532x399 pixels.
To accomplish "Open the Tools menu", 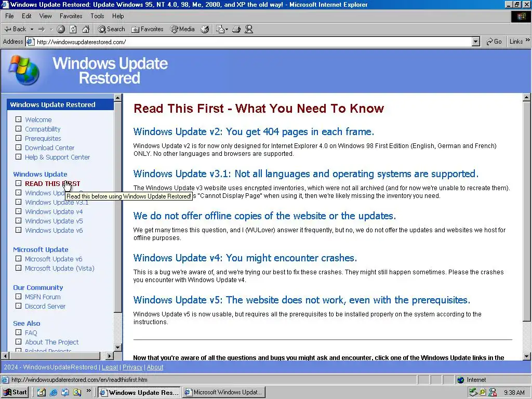I will tap(97, 16).
